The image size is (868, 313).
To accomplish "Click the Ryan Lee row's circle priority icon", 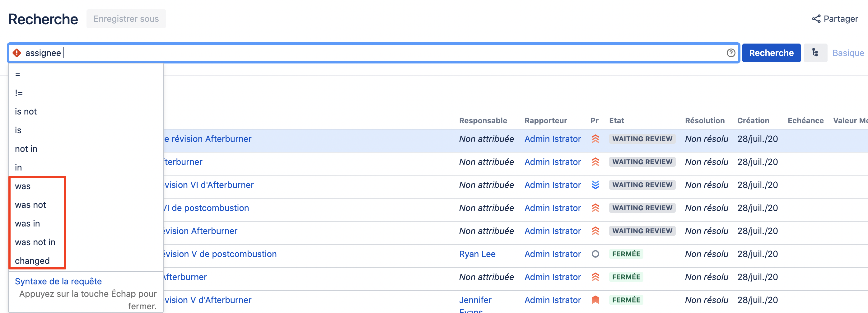I will [x=595, y=254].
